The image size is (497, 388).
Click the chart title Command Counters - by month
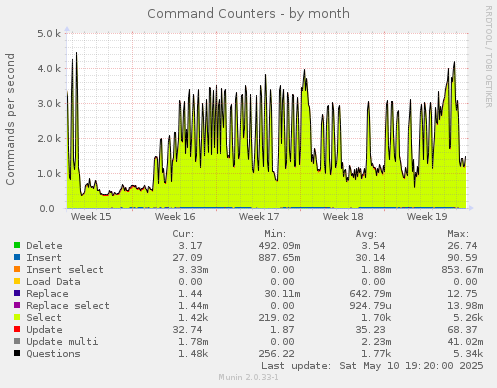[249, 14]
